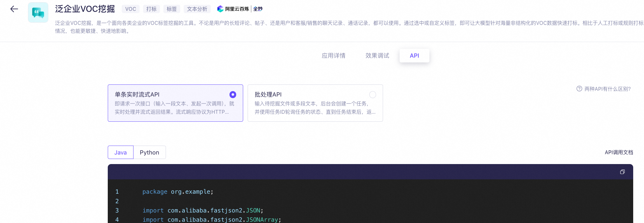Go back using the left arrow icon
The image size is (644, 223).
click(14, 9)
